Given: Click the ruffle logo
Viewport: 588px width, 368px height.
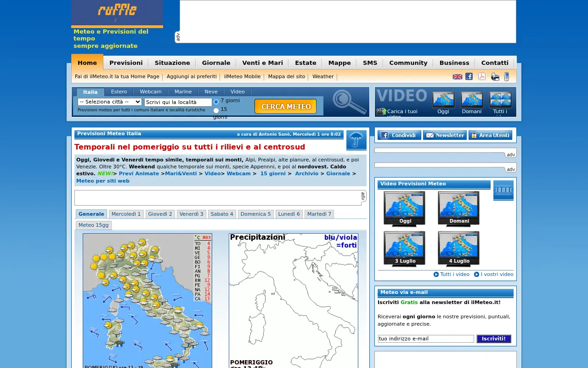Looking at the screenshot, I should click(117, 13).
